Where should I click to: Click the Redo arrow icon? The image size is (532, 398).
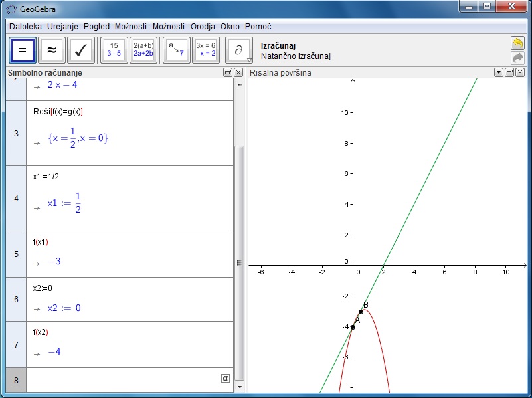(x=517, y=58)
